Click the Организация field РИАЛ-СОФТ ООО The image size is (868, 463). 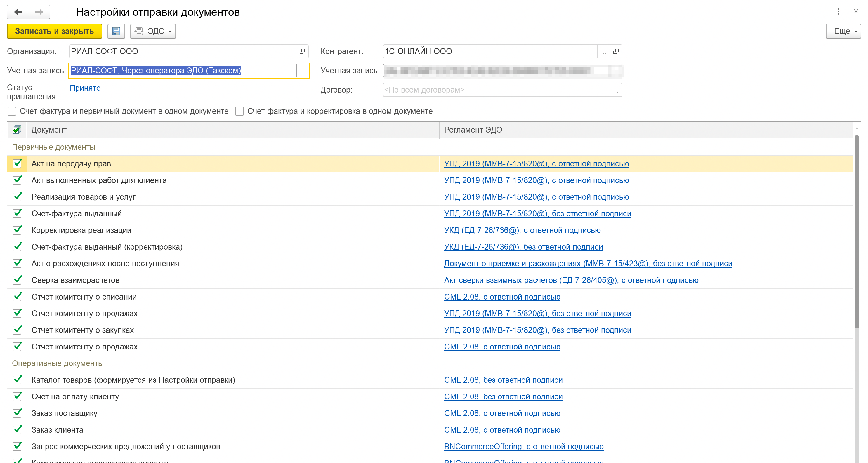tap(182, 51)
